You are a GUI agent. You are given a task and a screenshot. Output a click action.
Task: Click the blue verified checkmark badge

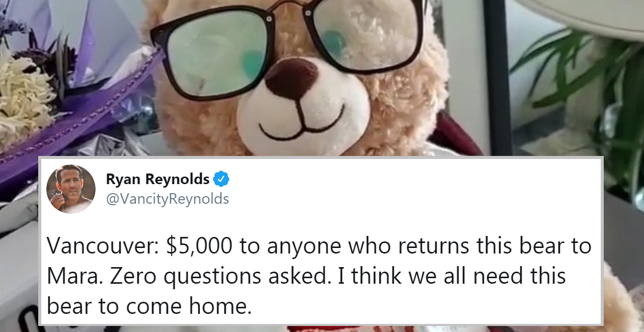pos(221,179)
